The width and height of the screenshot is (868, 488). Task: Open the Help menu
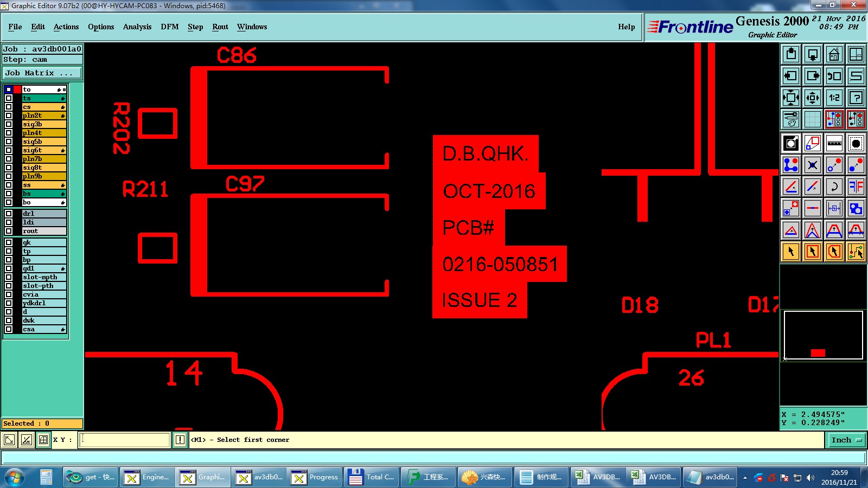point(627,27)
